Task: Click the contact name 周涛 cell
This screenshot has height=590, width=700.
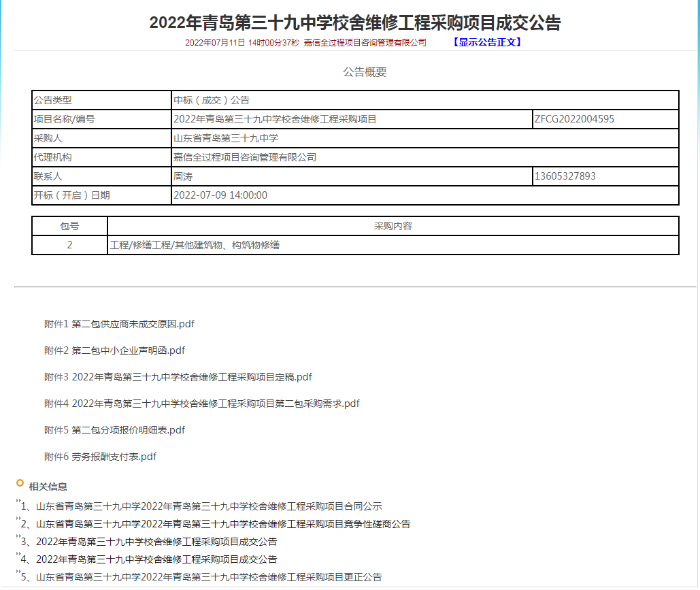Action: pyautogui.click(x=184, y=176)
